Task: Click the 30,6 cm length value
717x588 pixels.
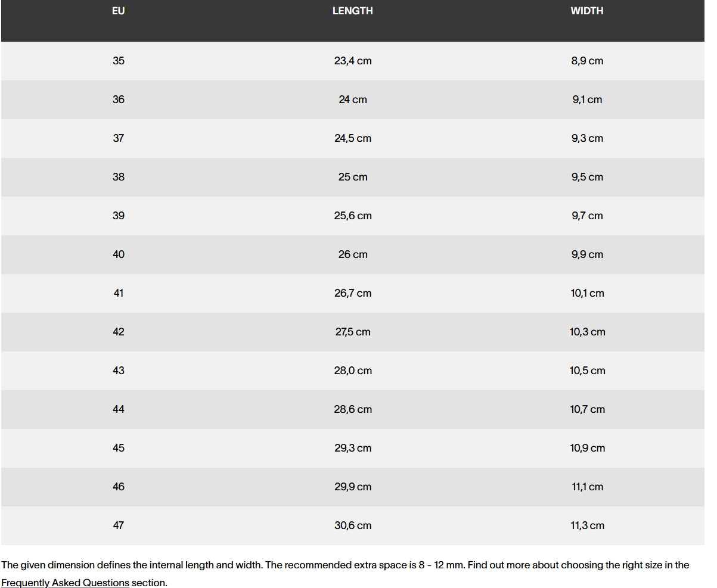Action: point(353,525)
